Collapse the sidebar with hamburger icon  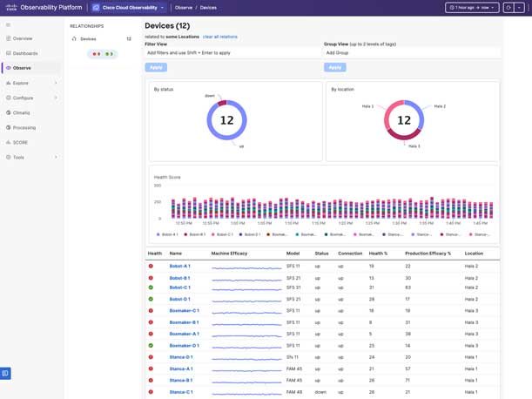pos(9,25)
